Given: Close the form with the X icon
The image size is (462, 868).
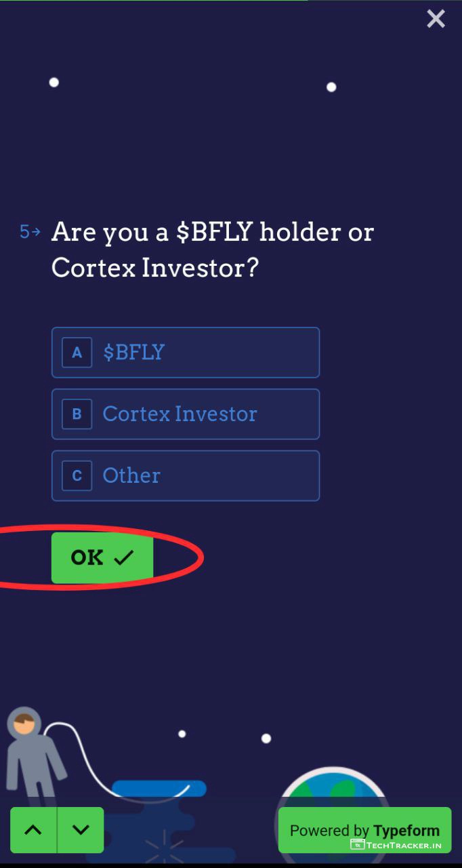Looking at the screenshot, I should (x=436, y=19).
